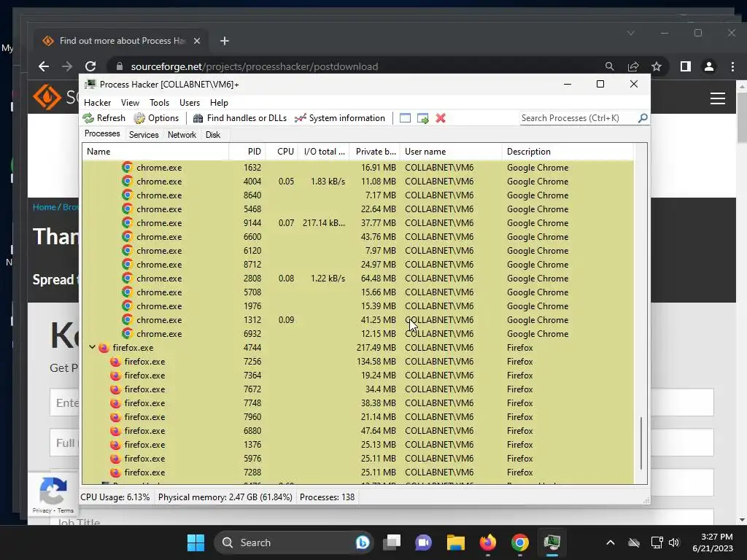Image resolution: width=747 pixels, height=560 pixels.
Task: Click Processes: 138 in status bar
Action: tap(327, 497)
